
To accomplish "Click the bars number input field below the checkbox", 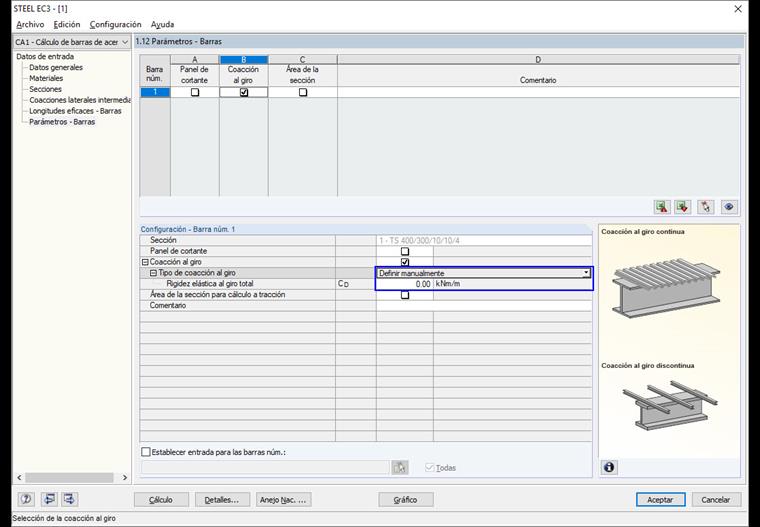I will coord(266,467).
